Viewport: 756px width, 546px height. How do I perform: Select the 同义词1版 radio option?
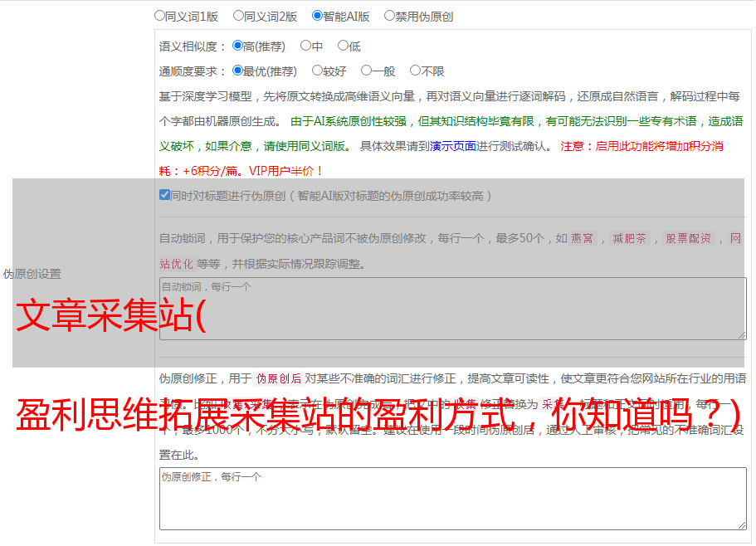[x=159, y=15]
